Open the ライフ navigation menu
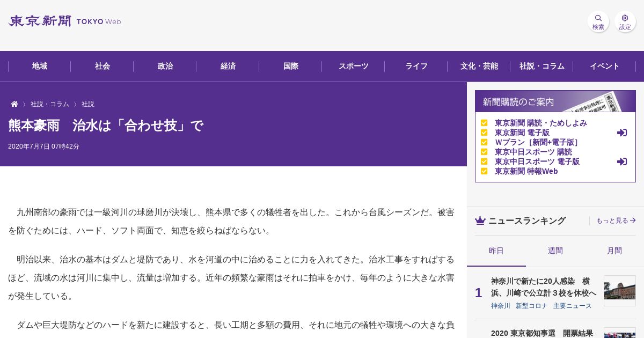Image resolution: width=644 pixels, height=338 pixels. click(x=416, y=67)
